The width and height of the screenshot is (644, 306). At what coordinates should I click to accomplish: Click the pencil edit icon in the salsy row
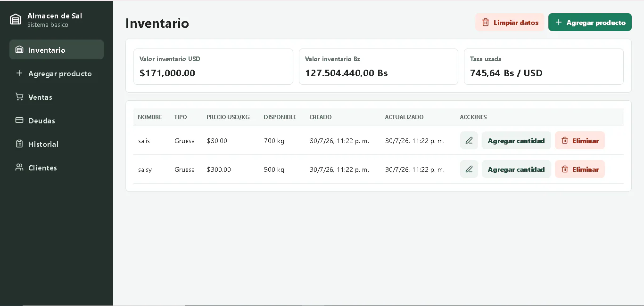[x=469, y=169]
